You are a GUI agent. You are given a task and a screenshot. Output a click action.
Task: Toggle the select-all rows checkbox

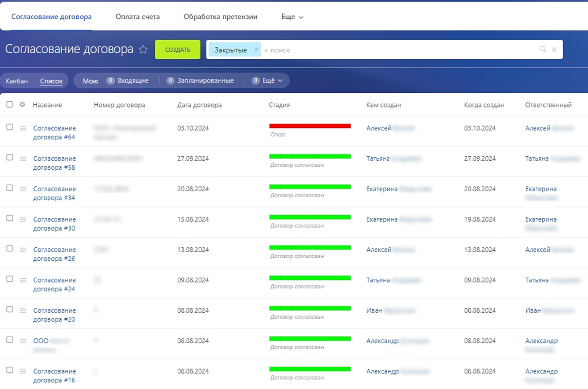pyautogui.click(x=10, y=104)
